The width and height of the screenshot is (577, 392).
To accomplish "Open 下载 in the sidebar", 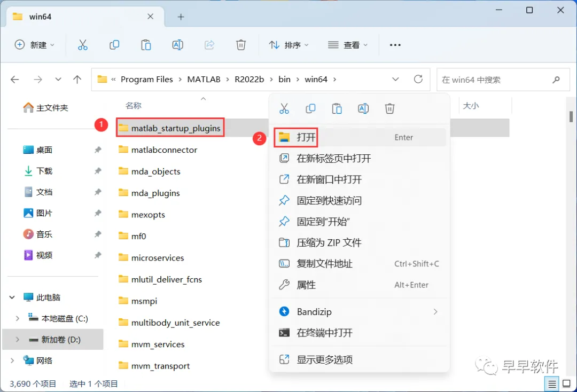I will point(38,171).
